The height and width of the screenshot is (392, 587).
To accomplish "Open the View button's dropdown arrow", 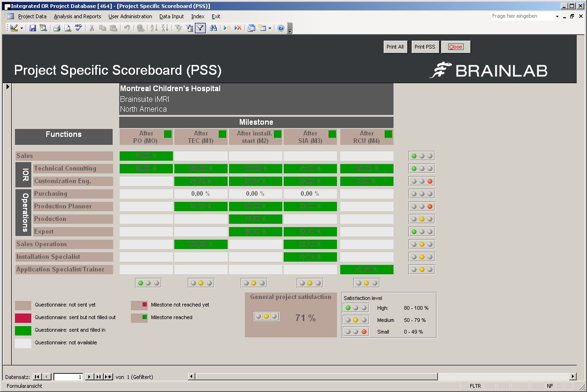I will tap(21, 28).
